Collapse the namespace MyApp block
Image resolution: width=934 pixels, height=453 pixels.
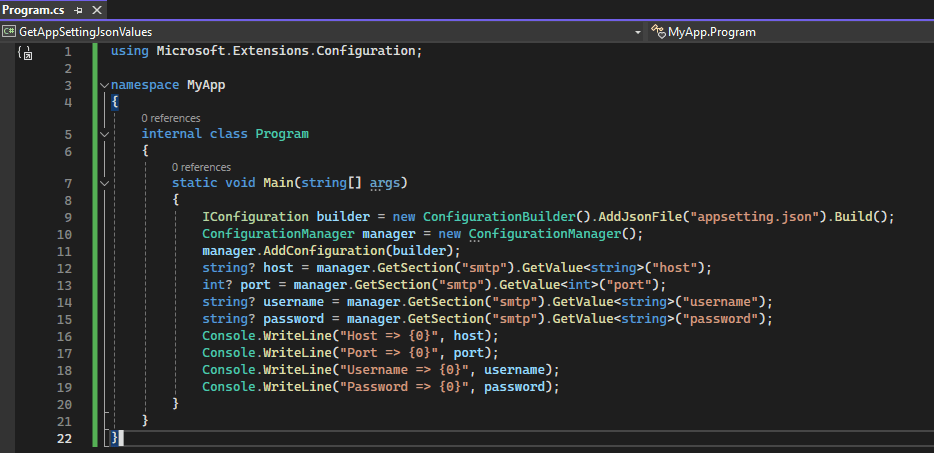[104, 85]
